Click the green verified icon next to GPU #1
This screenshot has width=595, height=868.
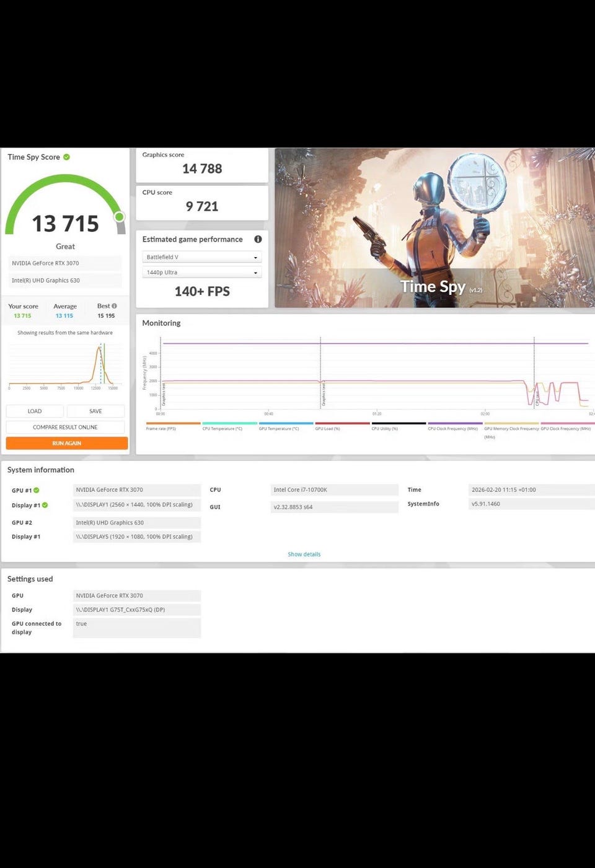point(37,491)
